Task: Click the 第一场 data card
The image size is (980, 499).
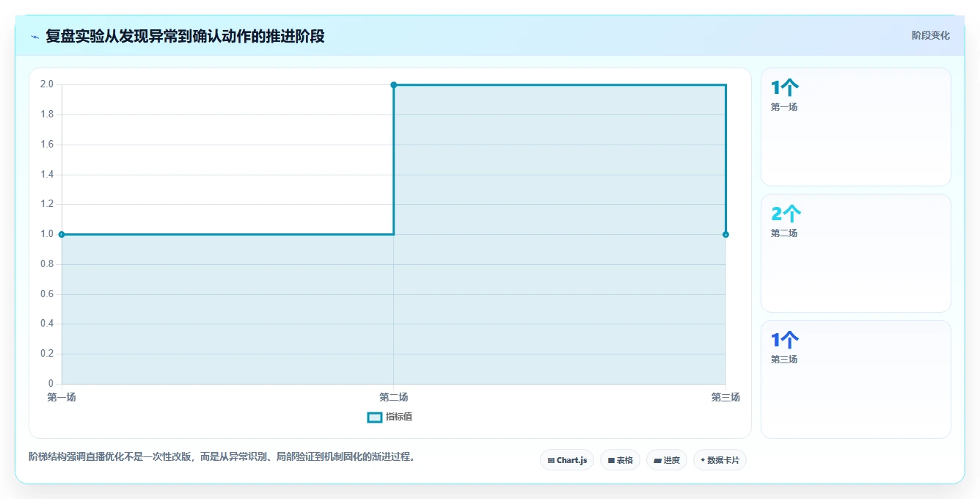Action: click(855, 127)
